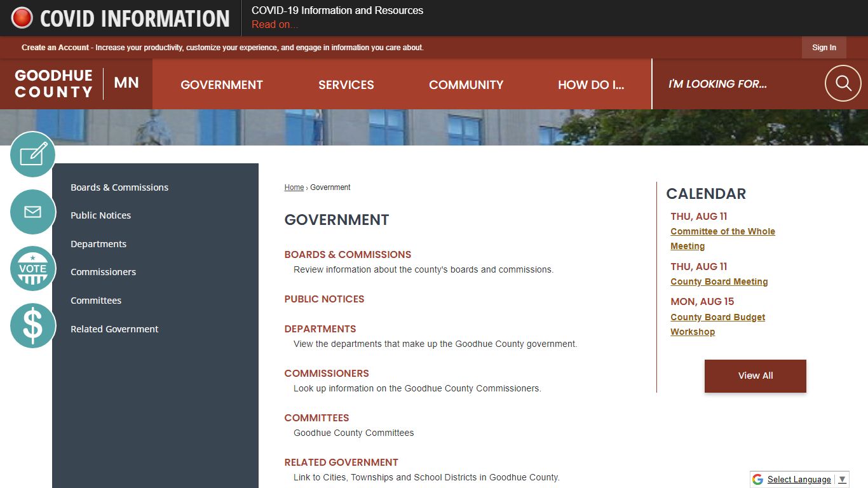Open the BOARDS & COMMISSIONS heading link
This screenshot has width=868, height=488.
point(348,254)
